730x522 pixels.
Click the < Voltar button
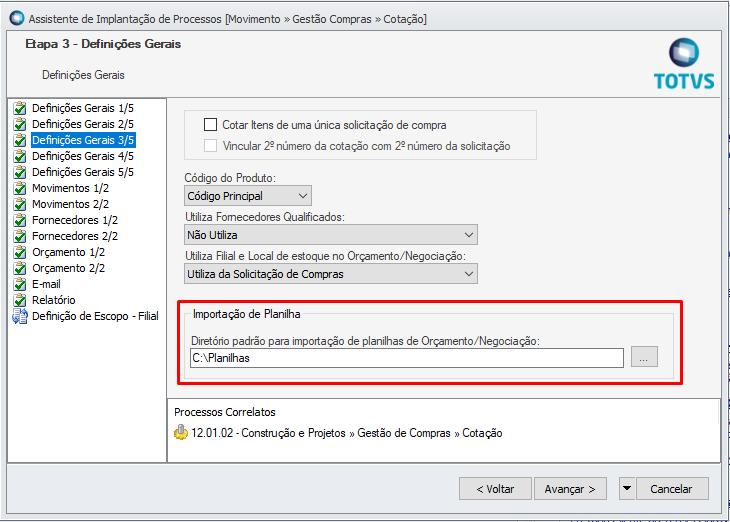point(495,488)
